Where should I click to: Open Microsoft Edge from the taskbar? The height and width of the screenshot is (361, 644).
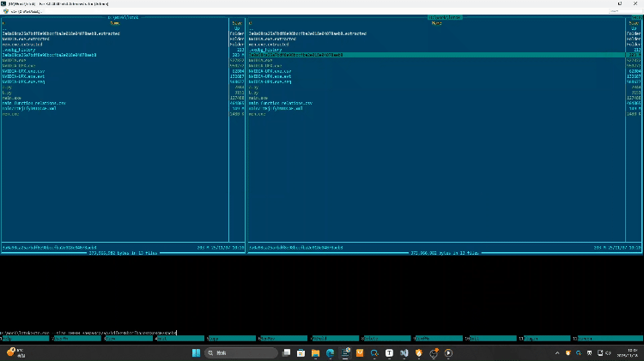pos(330,352)
